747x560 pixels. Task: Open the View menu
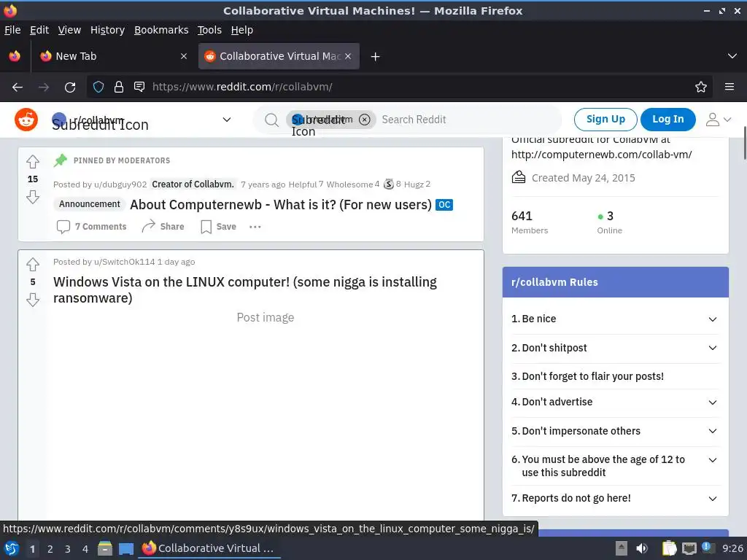point(69,30)
